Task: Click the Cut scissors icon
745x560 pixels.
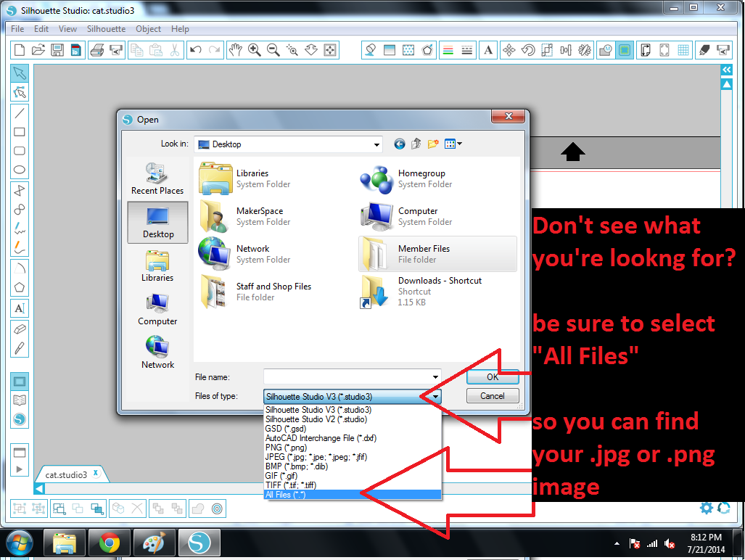Action: point(175,50)
